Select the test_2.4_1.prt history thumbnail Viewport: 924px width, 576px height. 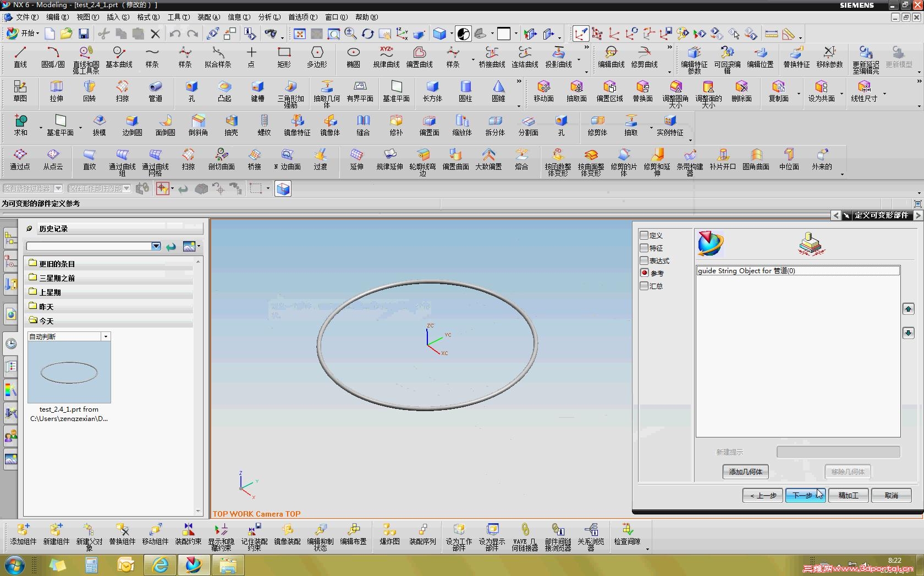point(69,373)
